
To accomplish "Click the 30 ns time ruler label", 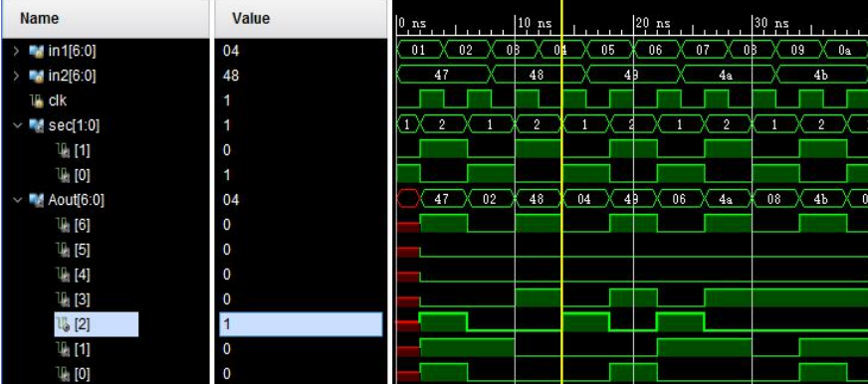I will (x=771, y=23).
